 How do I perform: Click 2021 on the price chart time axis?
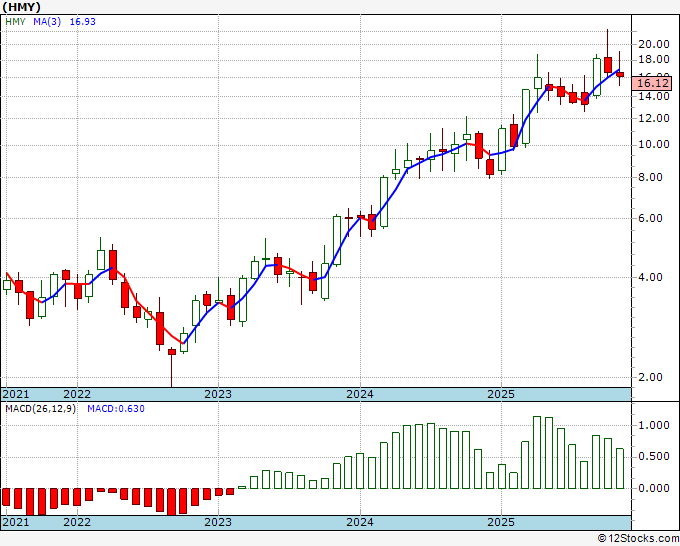click(x=16, y=394)
